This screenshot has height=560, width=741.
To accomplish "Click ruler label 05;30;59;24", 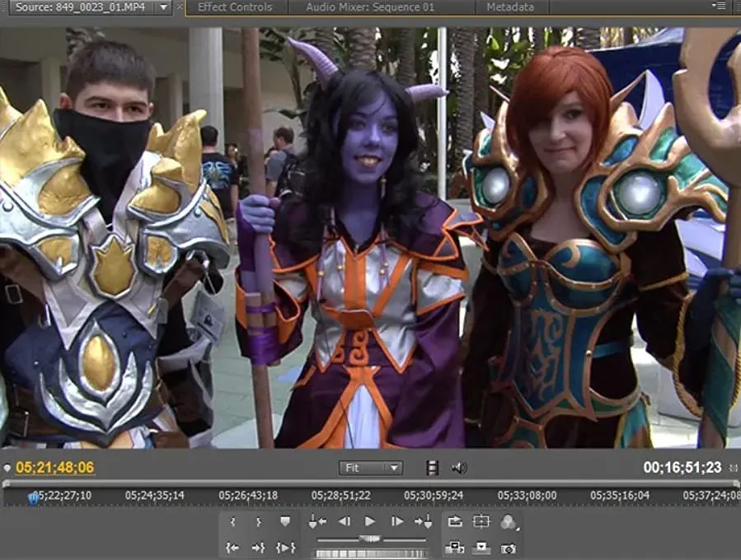I will (x=434, y=495).
